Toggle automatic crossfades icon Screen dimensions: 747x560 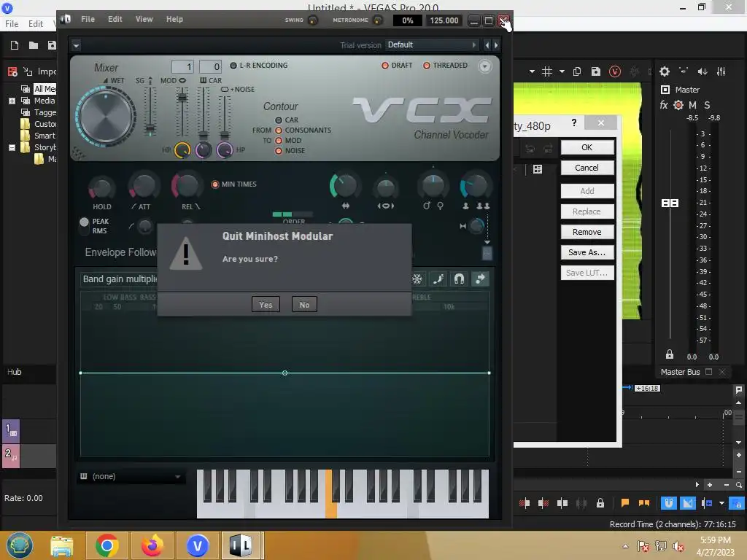(x=688, y=503)
